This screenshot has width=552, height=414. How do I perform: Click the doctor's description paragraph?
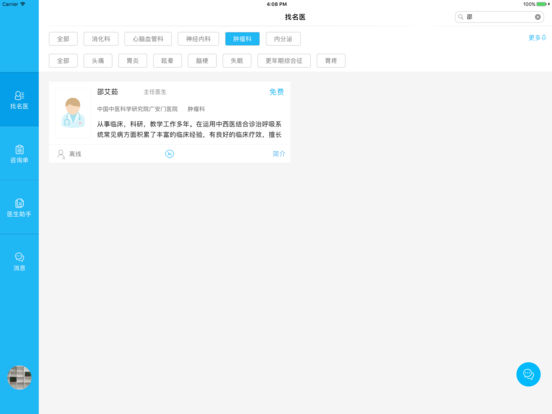[189, 129]
